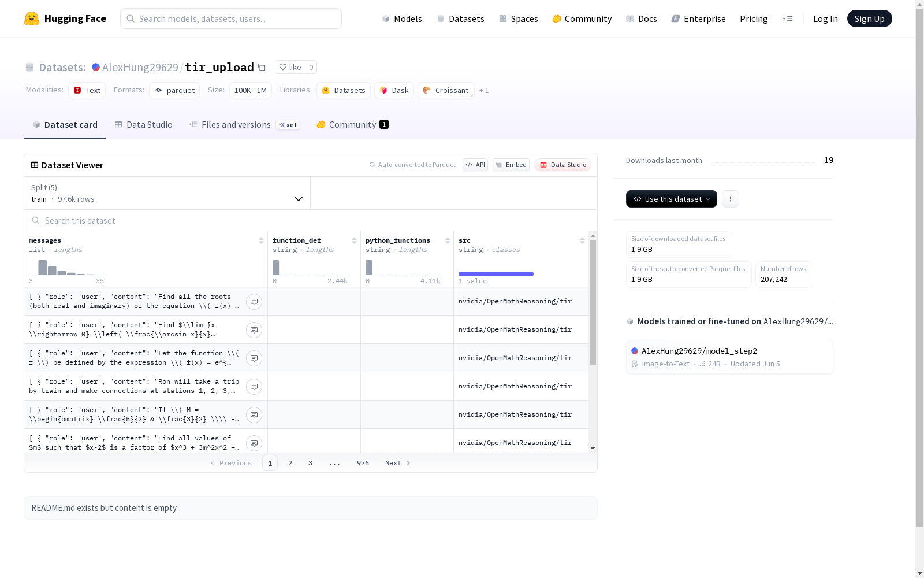Click the parquet format tag
Screen dimensions: 924x578
[174, 90]
